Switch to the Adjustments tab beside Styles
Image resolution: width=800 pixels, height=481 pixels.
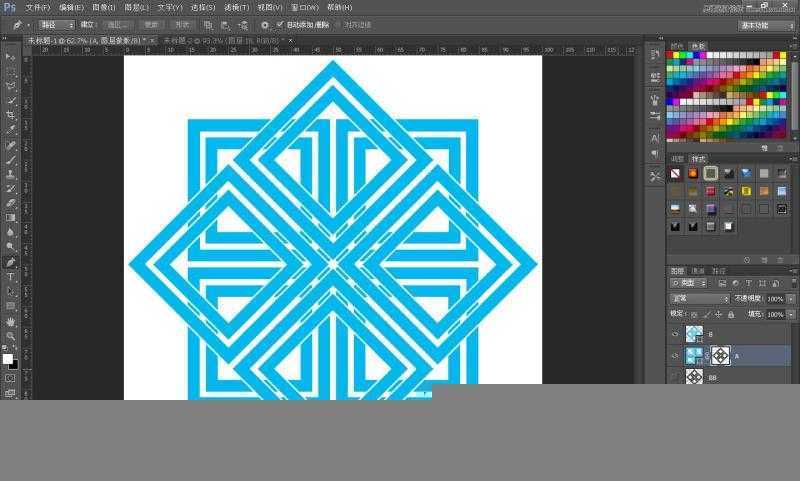click(678, 159)
